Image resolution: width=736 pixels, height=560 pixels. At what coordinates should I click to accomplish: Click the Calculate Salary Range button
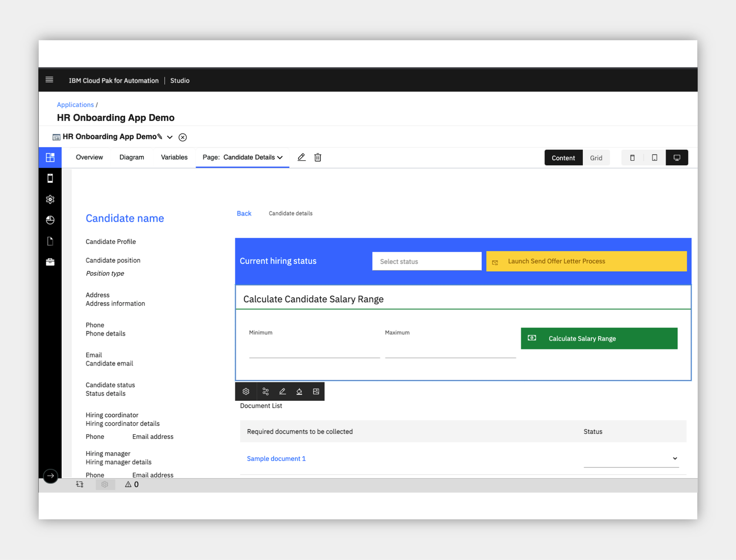pos(599,338)
